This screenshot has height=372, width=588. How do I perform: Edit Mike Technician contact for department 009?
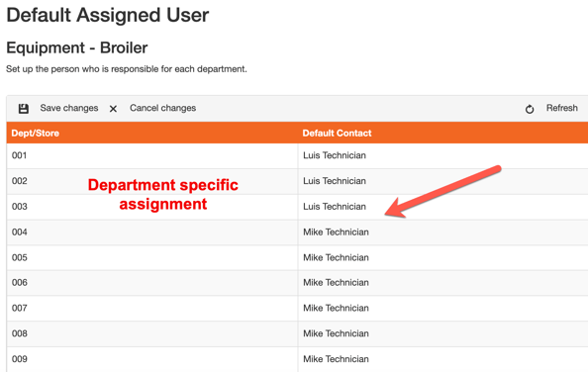(443, 359)
